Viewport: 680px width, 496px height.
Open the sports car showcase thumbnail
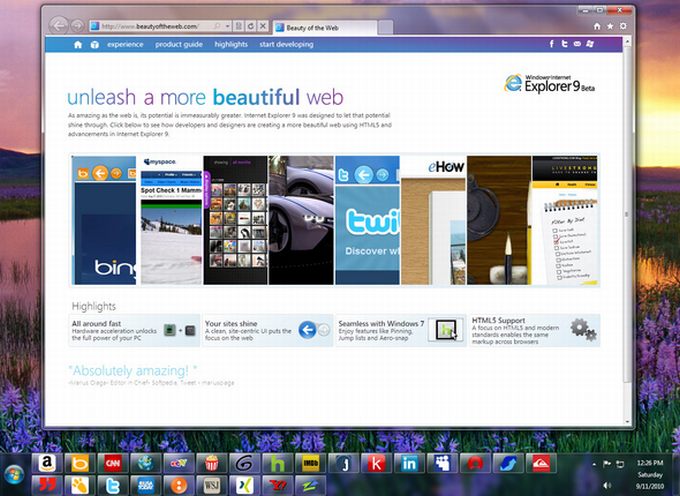[301, 220]
